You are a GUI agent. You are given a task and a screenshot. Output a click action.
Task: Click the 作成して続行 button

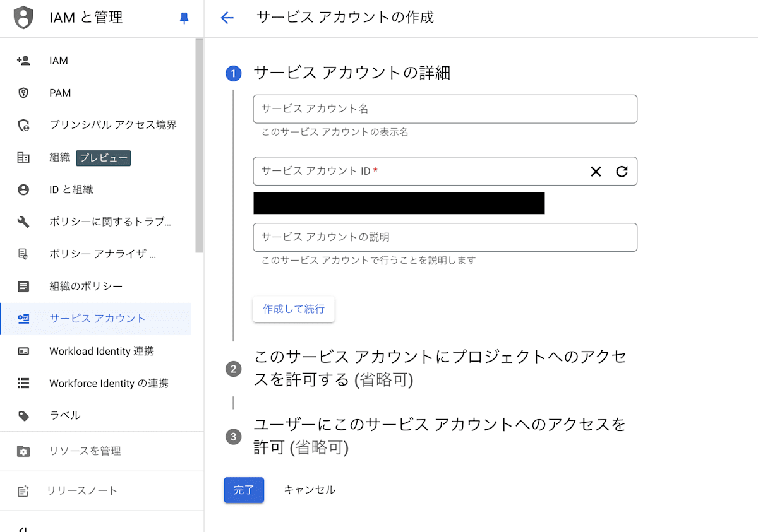[294, 309]
